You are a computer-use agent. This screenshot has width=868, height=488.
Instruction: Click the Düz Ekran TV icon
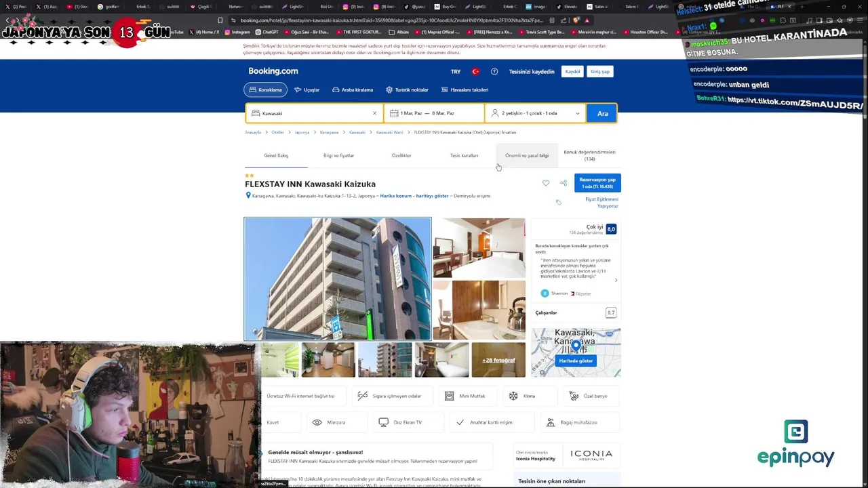[x=383, y=422]
